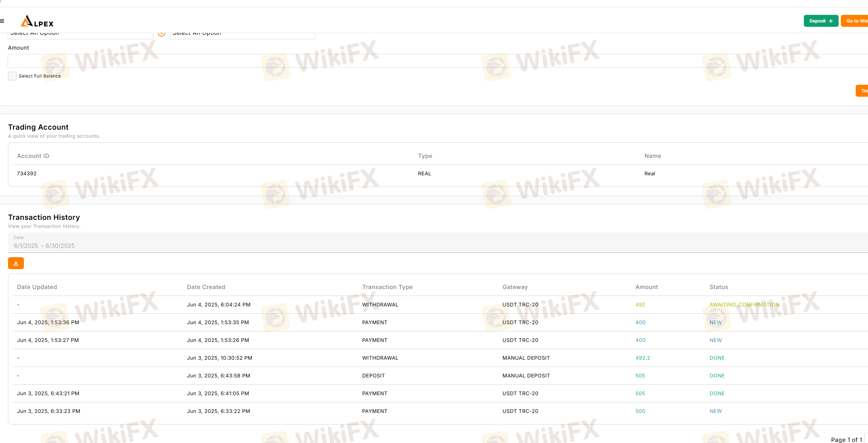Screen dimensions: 868x443
Task: Open the right Select An Option dropdown
Action: coord(242,35)
